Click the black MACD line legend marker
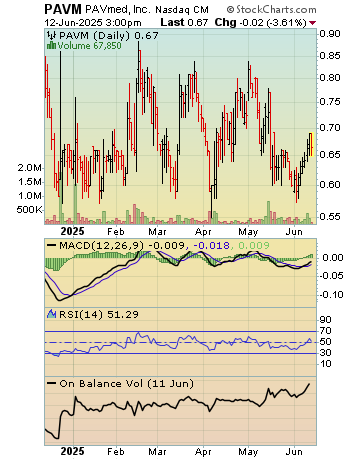360x460 pixels. [x=51, y=245]
